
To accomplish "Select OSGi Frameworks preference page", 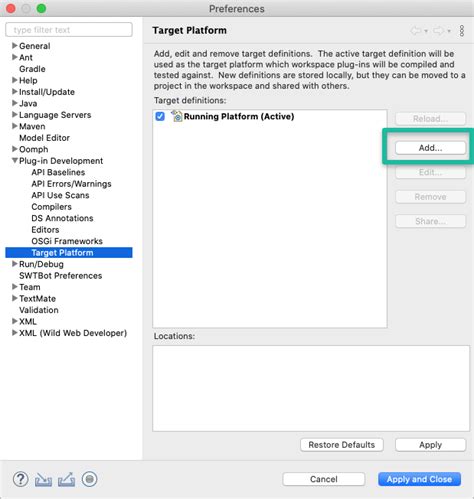I will click(x=67, y=241).
